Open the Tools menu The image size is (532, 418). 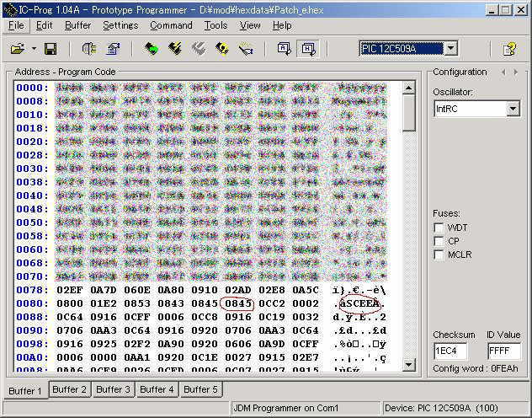[x=215, y=25]
